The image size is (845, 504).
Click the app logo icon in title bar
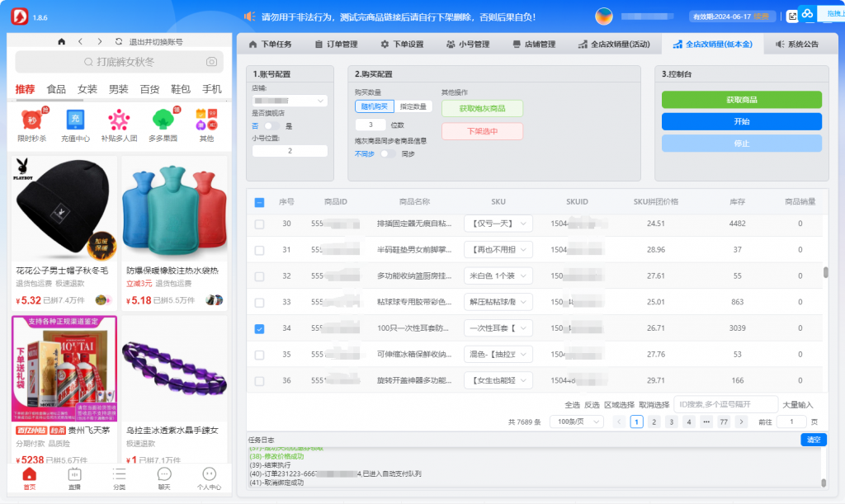[20, 16]
